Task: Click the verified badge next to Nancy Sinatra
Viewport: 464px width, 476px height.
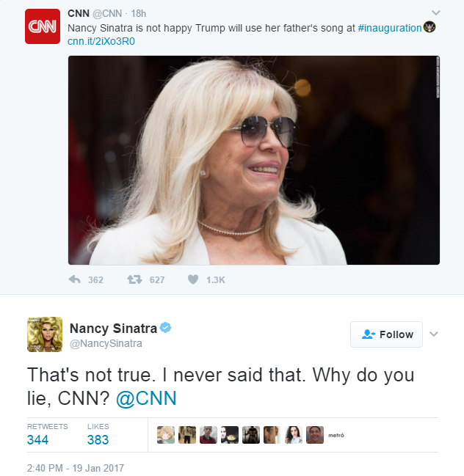Action: (x=166, y=328)
